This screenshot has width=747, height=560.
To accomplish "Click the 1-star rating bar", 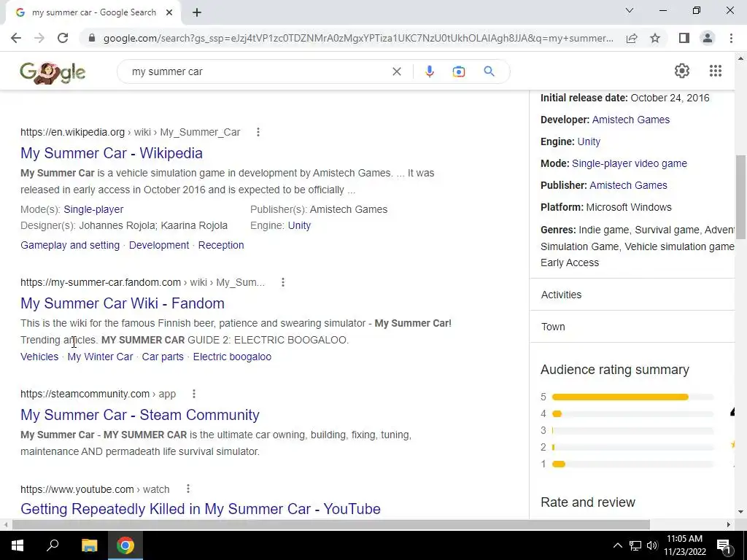I will point(632,464).
